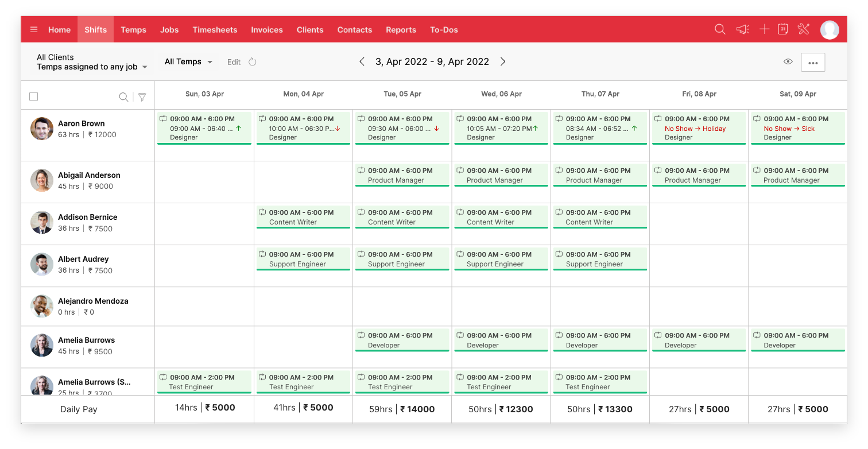Click the search icon above temp names

123,96
